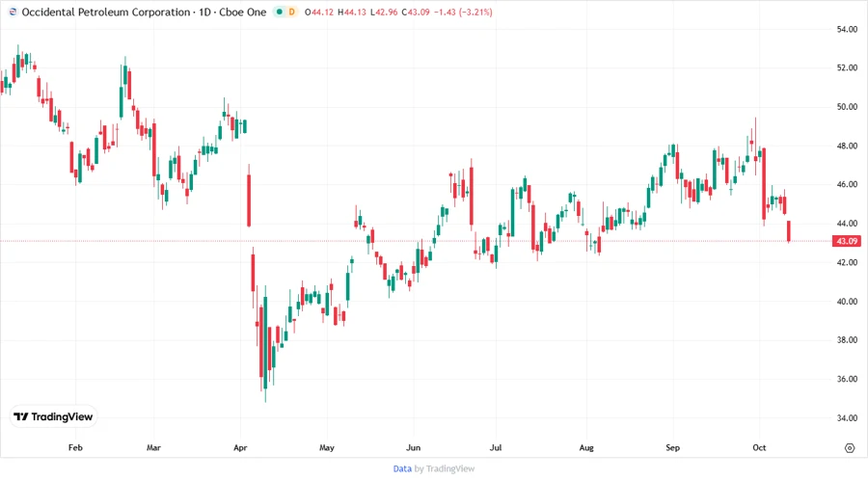Open the 'by TradingView' attribution link

tap(445, 468)
